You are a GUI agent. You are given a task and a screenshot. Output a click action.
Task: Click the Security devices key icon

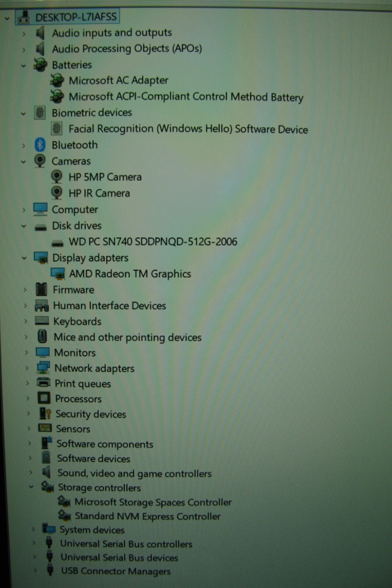[45, 414]
